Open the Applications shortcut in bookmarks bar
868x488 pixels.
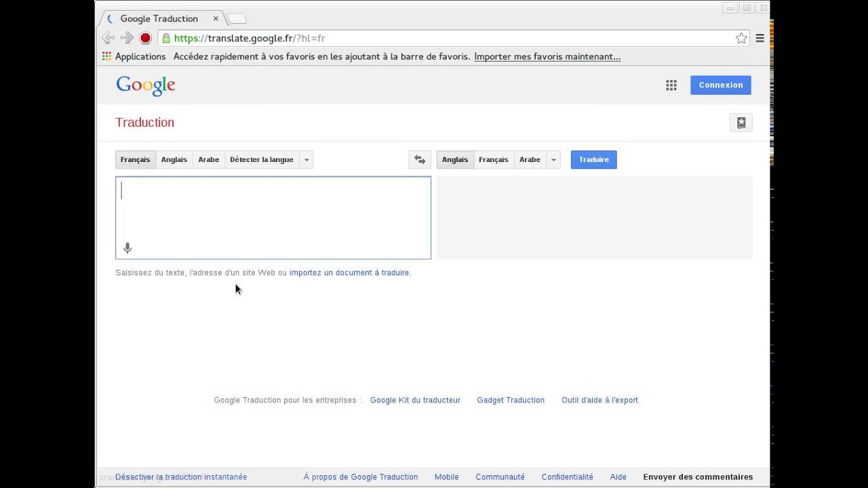tap(134, 56)
